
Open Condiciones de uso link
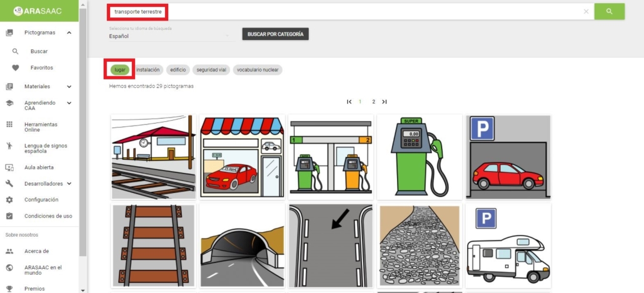coord(48,216)
